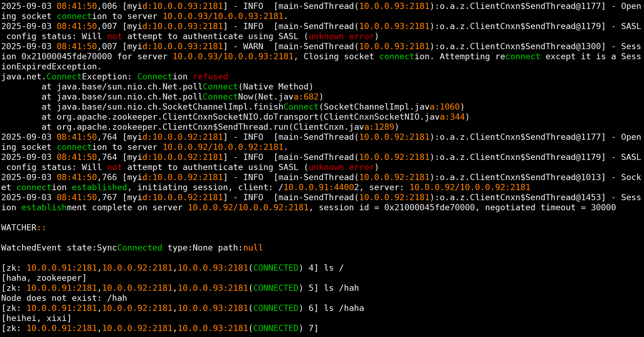Click the green CONNECTED status at prompt 4
This screenshot has width=644, height=337.
[x=276, y=268]
